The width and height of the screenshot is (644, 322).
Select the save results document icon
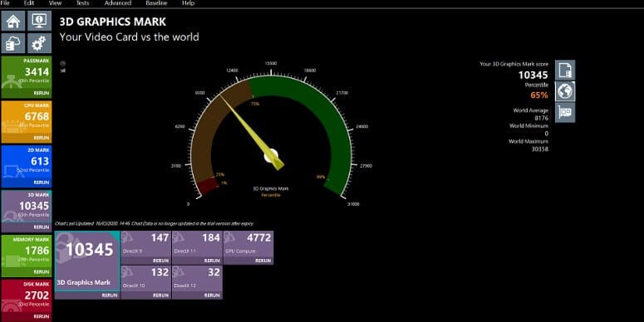point(565,71)
